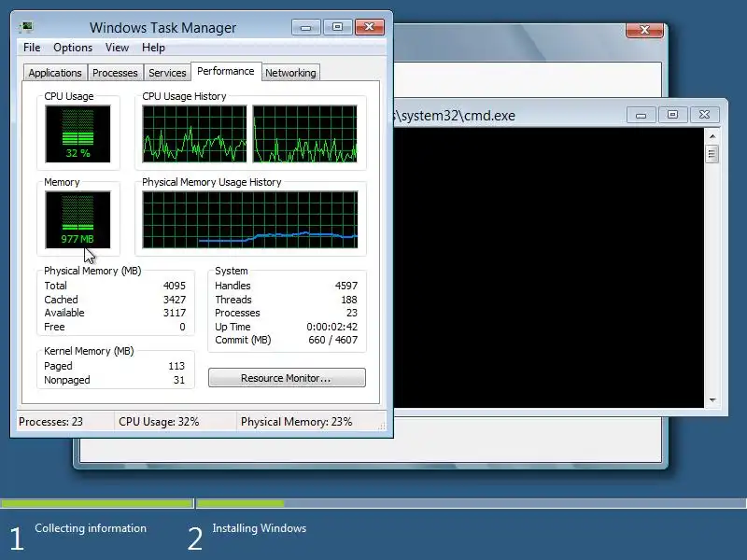This screenshot has height=560, width=747.
Task: Switch to the Networking tab
Action: pyautogui.click(x=290, y=73)
